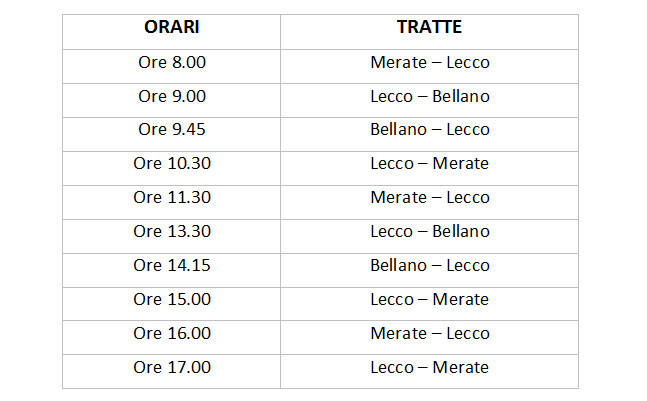
Task: Click the Ore 16.00 cell
Action: (171, 333)
